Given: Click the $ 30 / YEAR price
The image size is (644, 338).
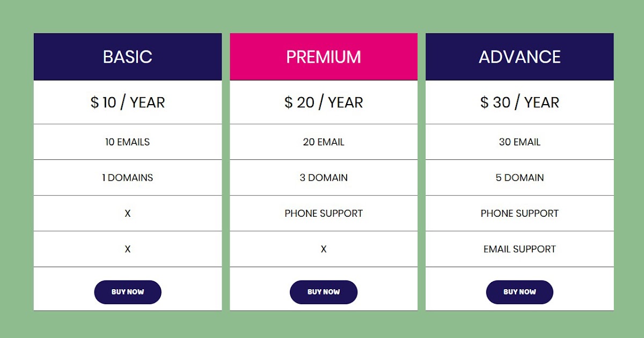Looking at the screenshot, I should (519, 102).
